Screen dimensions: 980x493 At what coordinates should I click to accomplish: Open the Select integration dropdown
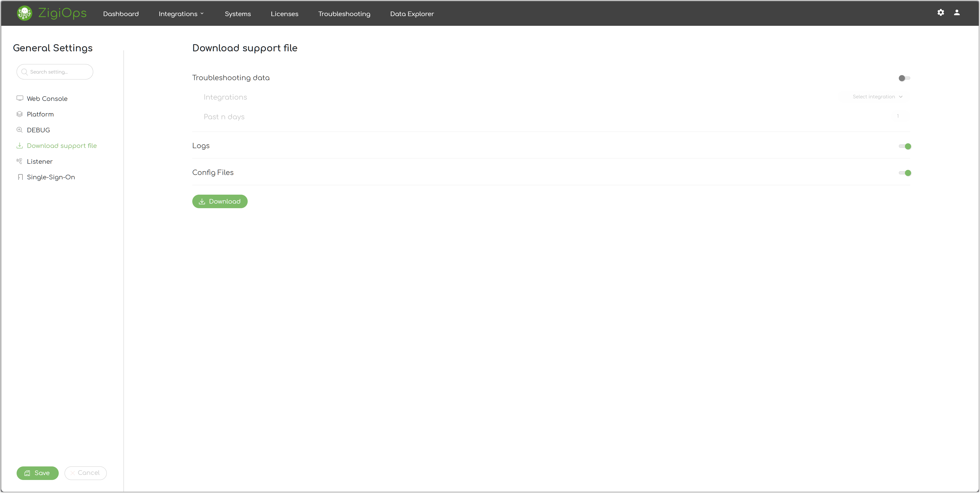pyautogui.click(x=877, y=97)
